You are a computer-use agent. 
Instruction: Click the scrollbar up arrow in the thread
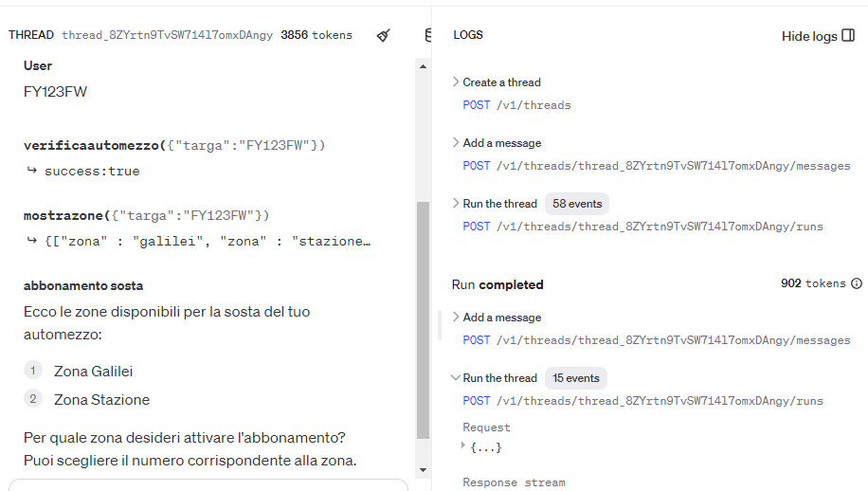(423, 66)
